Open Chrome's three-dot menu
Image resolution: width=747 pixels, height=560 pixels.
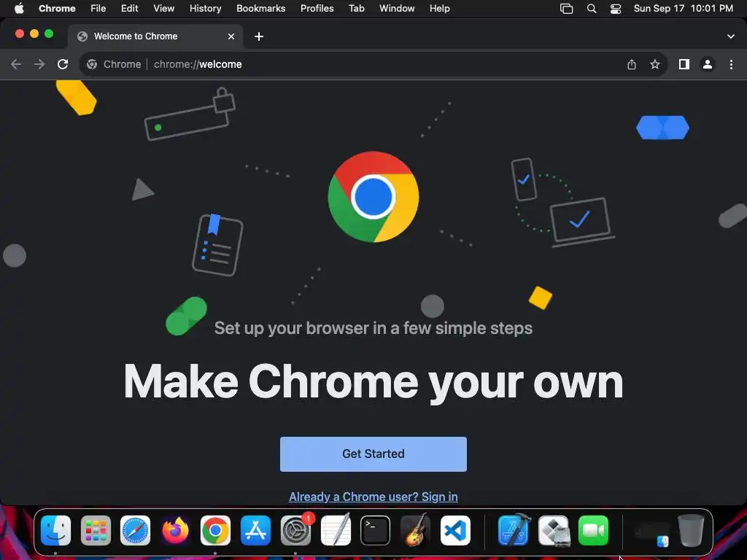(x=731, y=64)
